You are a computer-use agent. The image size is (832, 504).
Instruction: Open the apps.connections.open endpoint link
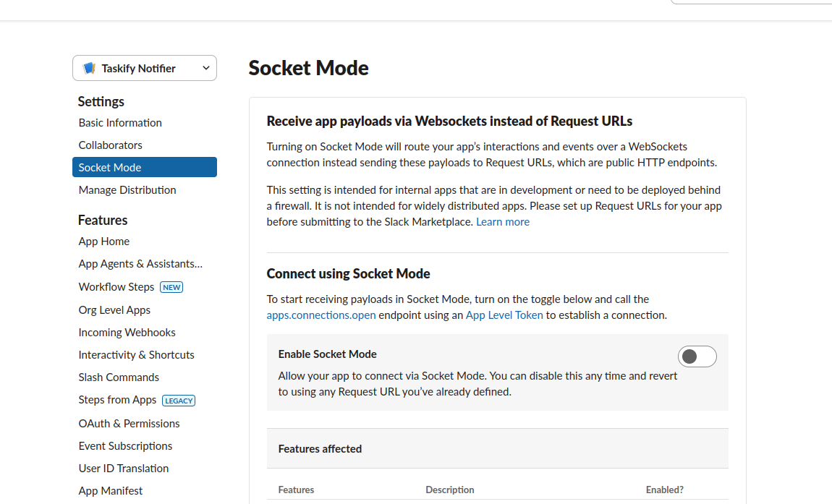pyautogui.click(x=321, y=315)
